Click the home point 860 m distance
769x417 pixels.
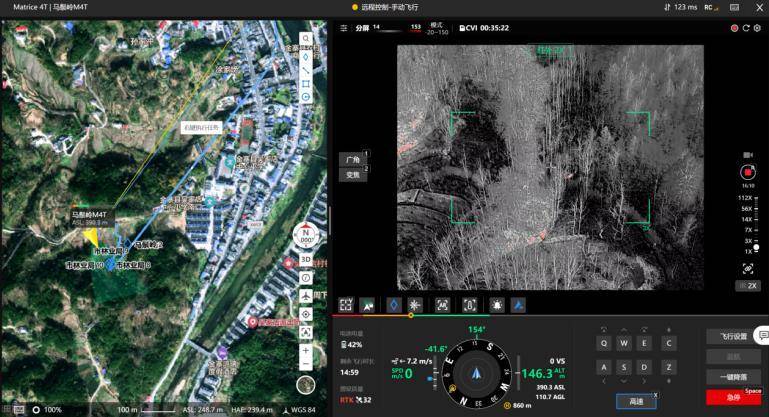point(517,406)
